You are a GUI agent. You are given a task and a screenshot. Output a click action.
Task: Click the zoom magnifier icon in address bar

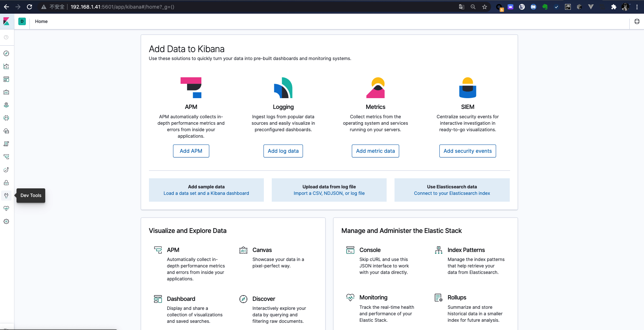tap(473, 7)
